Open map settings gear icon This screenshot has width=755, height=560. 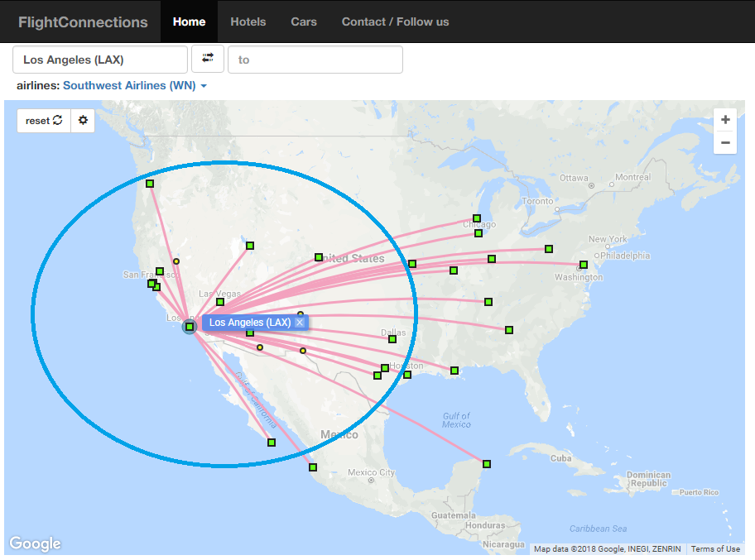tap(83, 120)
